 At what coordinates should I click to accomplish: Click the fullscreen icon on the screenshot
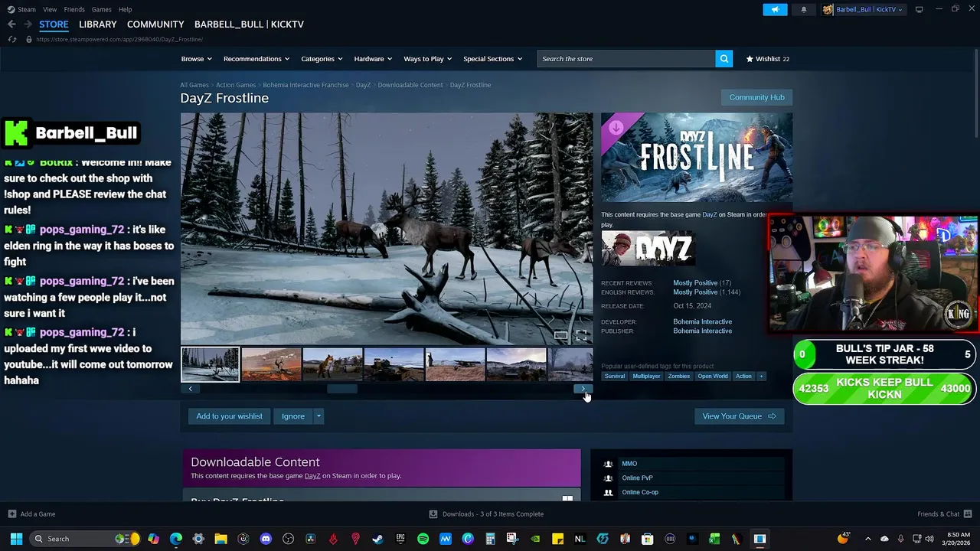pyautogui.click(x=581, y=335)
